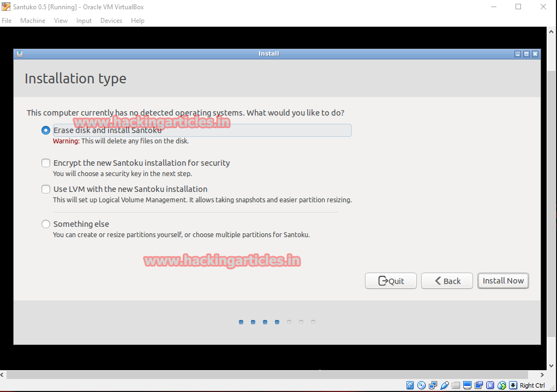Click 'This will set up Logical Volume Management' text
557x392 pixels.
click(x=202, y=200)
